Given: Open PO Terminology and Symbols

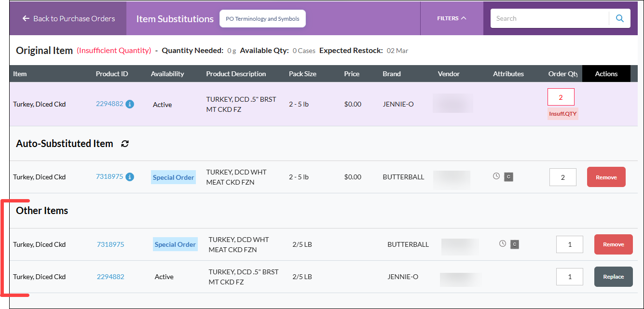Looking at the screenshot, I should pyautogui.click(x=262, y=19).
